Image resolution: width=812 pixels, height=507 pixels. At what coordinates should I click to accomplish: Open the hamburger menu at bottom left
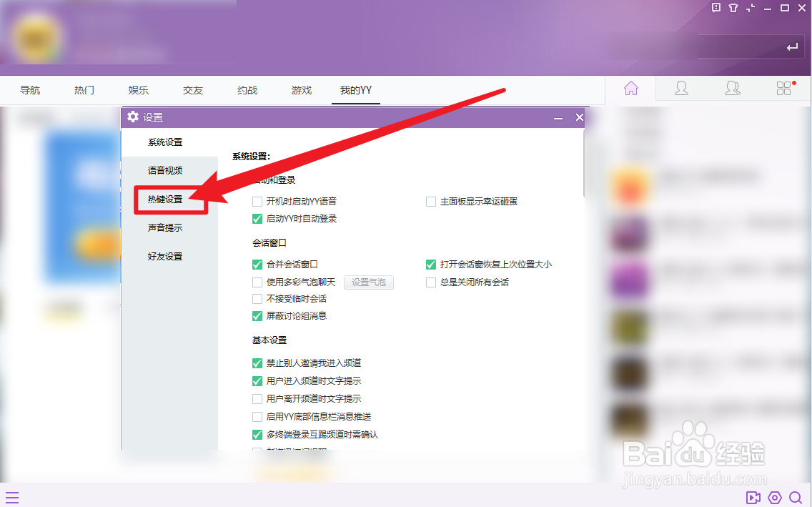coord(12,498)
